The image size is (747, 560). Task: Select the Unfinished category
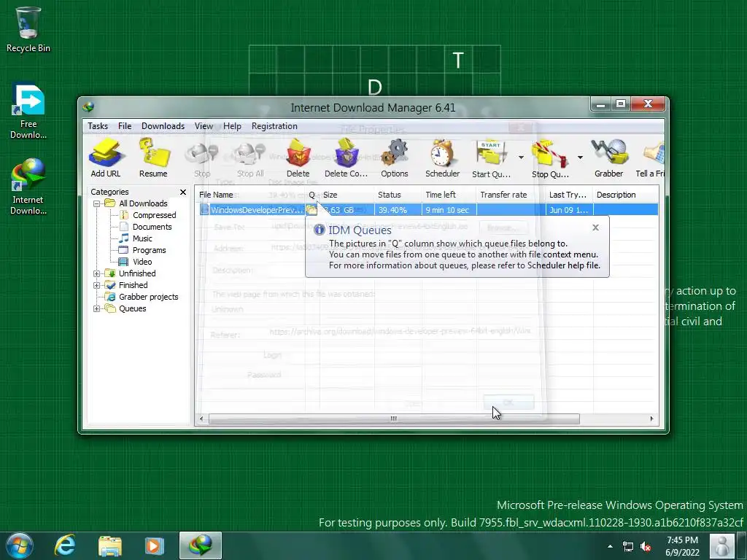point(137,273)
